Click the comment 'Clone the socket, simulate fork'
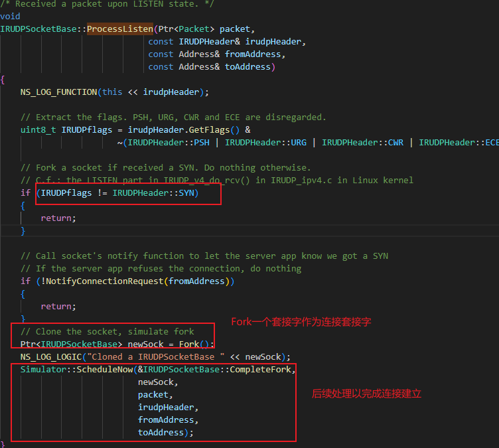This screenshot has height=448, width=499. tap(107, 331)
